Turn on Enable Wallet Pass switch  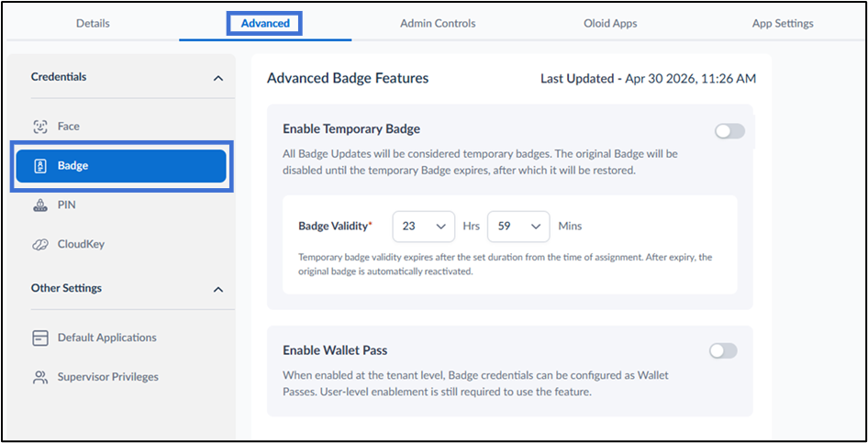[x=724, y=350]
